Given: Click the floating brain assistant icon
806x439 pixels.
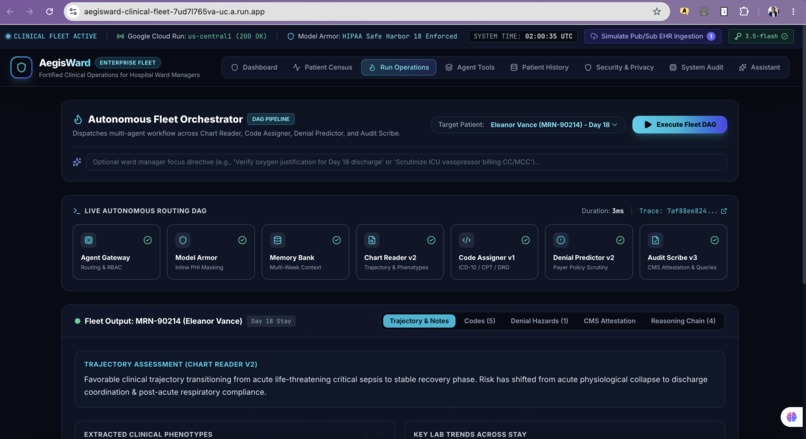Looking at the screenshot, I should point(792,416).
